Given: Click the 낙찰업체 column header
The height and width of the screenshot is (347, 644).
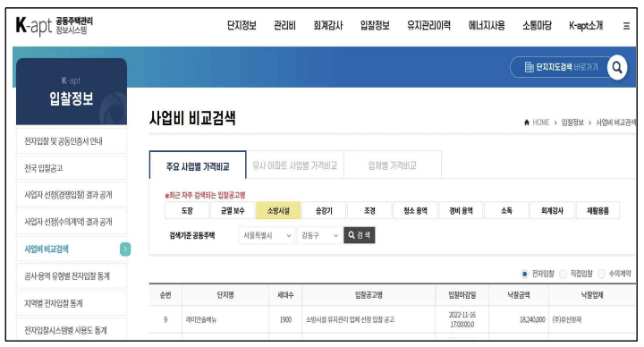Looking at the screenshot, I should [592, 295].
